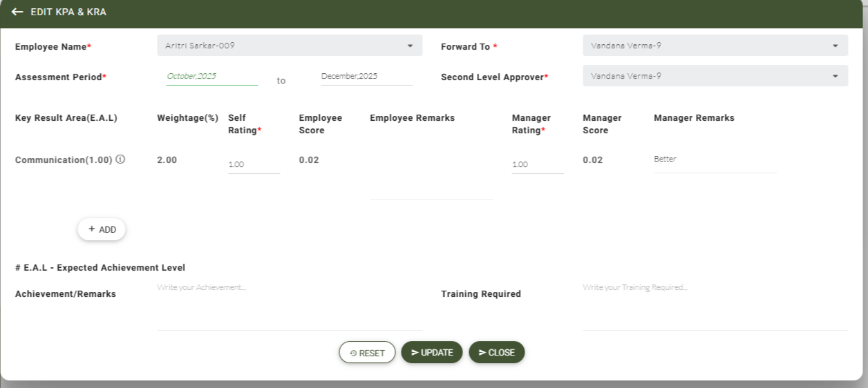This screenshot has width=868, height=388.
Task: Click the Manager Remarks field containing Better
Action: [x=715, y=159]
